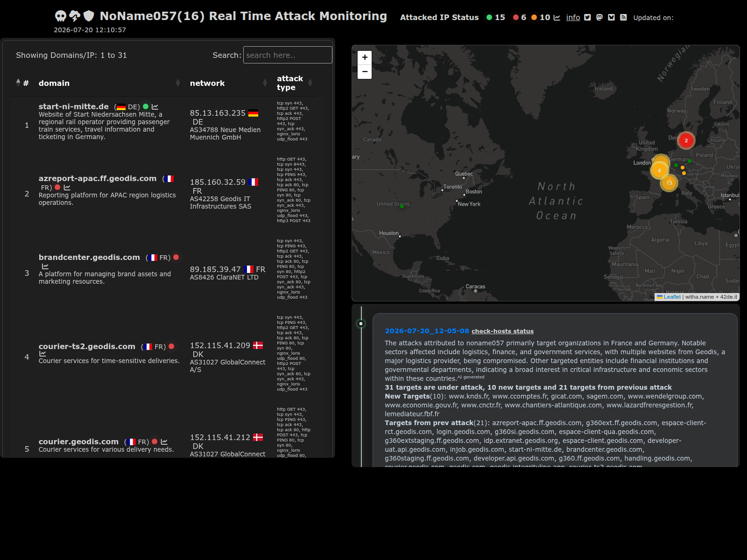747x560 pixels.
Task: Open the 2026-07-20_12-05-08 report link
Action: (427, 331)
